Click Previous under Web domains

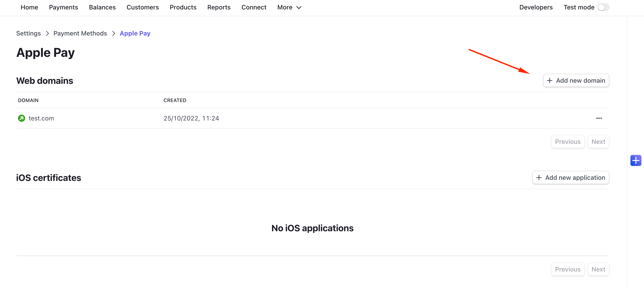[568, 142]
